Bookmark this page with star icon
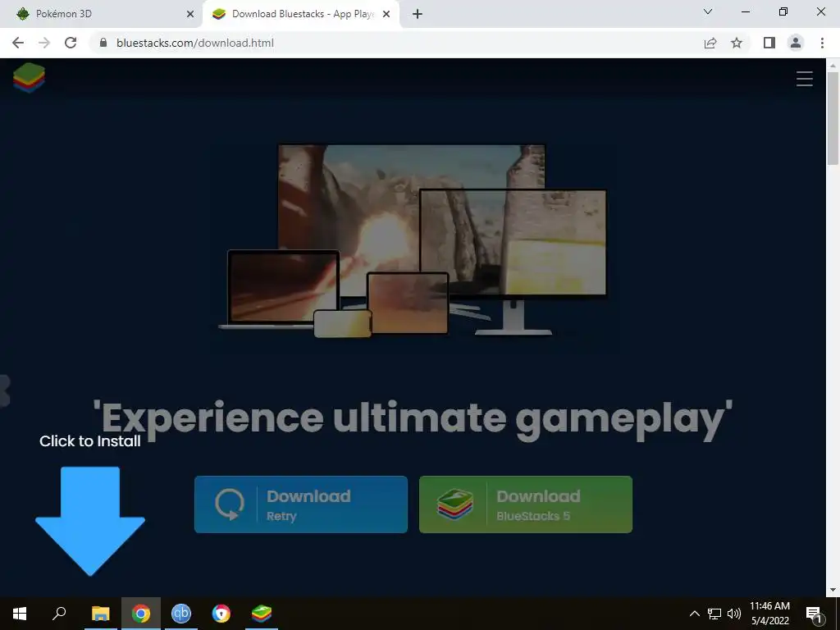This screenshot has width=840, height=630. pyautogui.click(x=737, y=43)
